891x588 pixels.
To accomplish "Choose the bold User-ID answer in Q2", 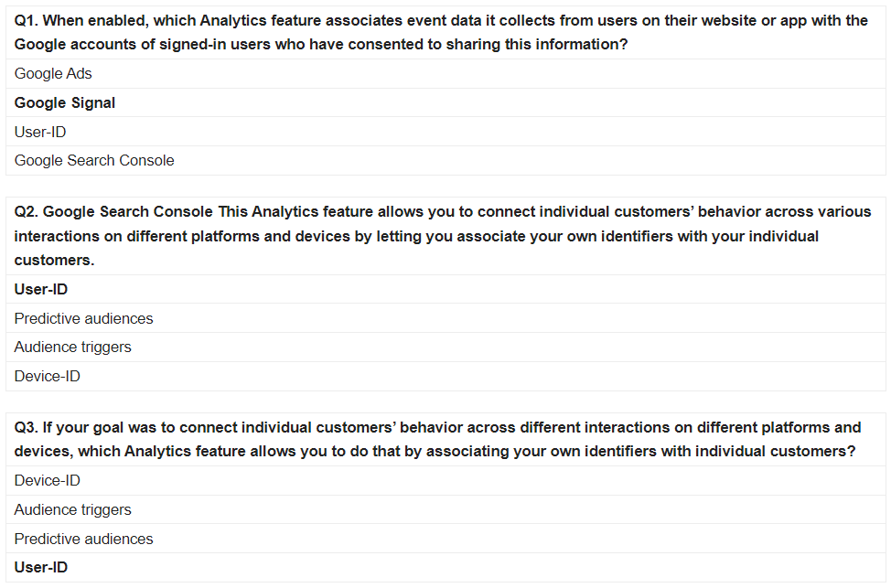I will [x=41, y=290].
